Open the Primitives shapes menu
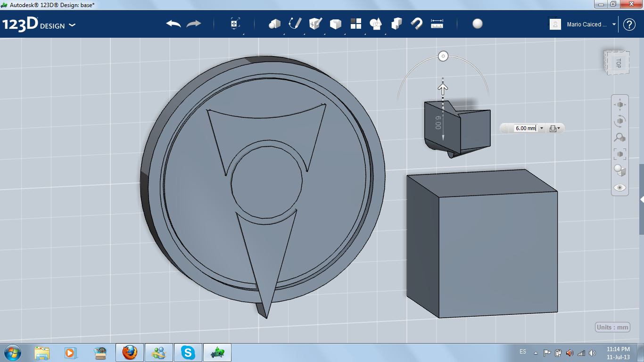The image size is (644, 362). (x=274, y=24)
